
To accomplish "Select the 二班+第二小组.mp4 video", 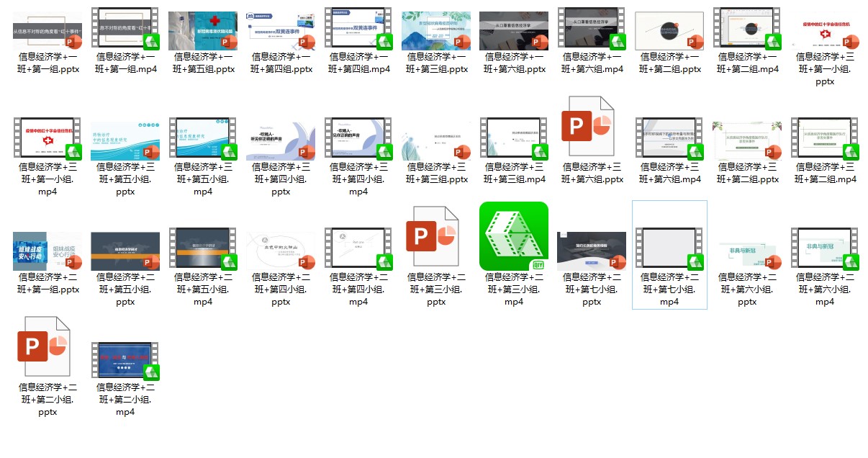I will pyautogui.click(x=125, y=359).
